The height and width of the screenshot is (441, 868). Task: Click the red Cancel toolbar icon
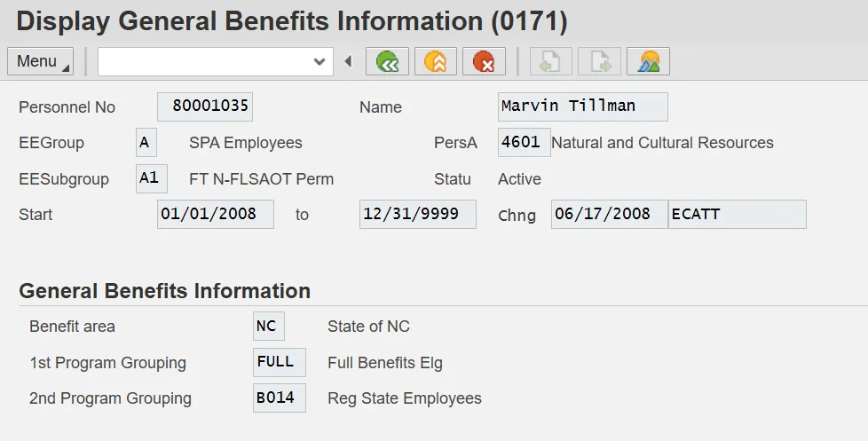tap(484, 61)
